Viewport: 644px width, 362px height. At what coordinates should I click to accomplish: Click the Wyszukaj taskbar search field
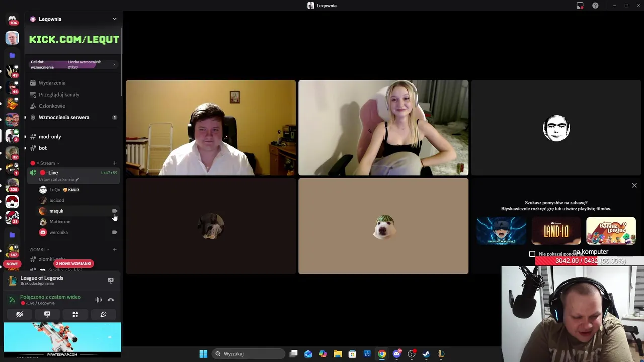click(249, 354)
